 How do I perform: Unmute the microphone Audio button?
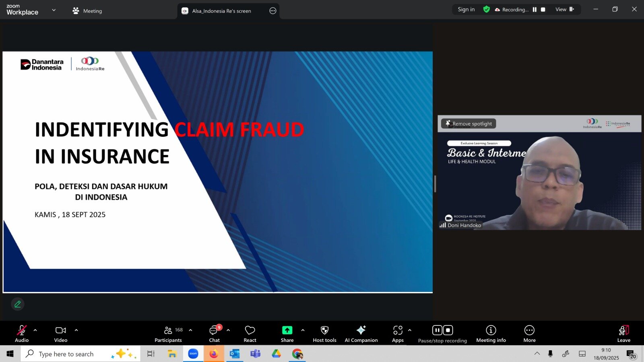click(x=21, y=331)
